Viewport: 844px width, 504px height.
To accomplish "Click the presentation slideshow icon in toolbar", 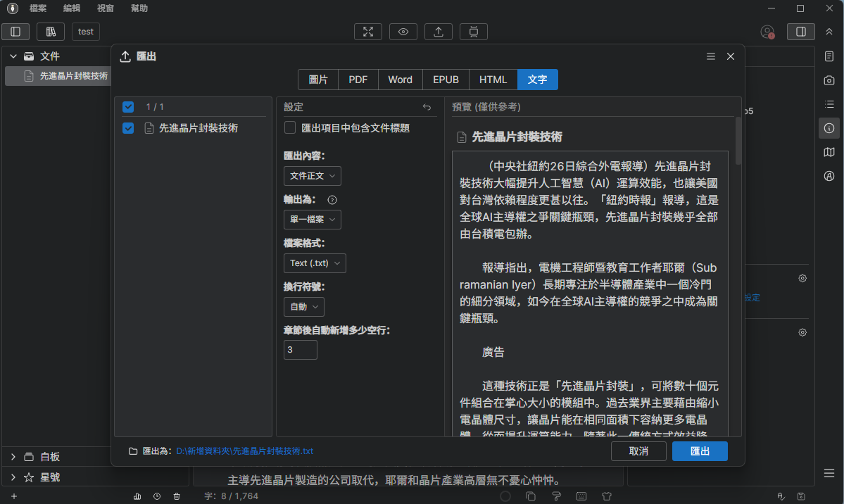I will [474, 32].
